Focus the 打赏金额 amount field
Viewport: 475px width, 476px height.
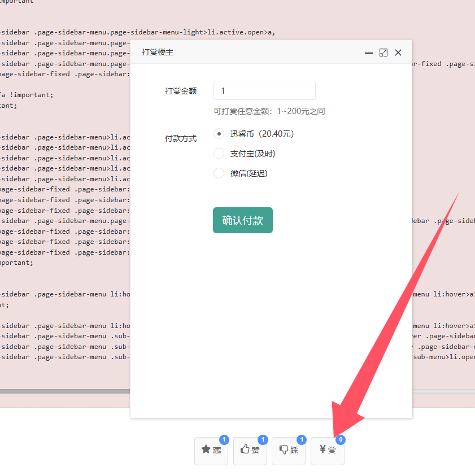[x=264, y=91]
